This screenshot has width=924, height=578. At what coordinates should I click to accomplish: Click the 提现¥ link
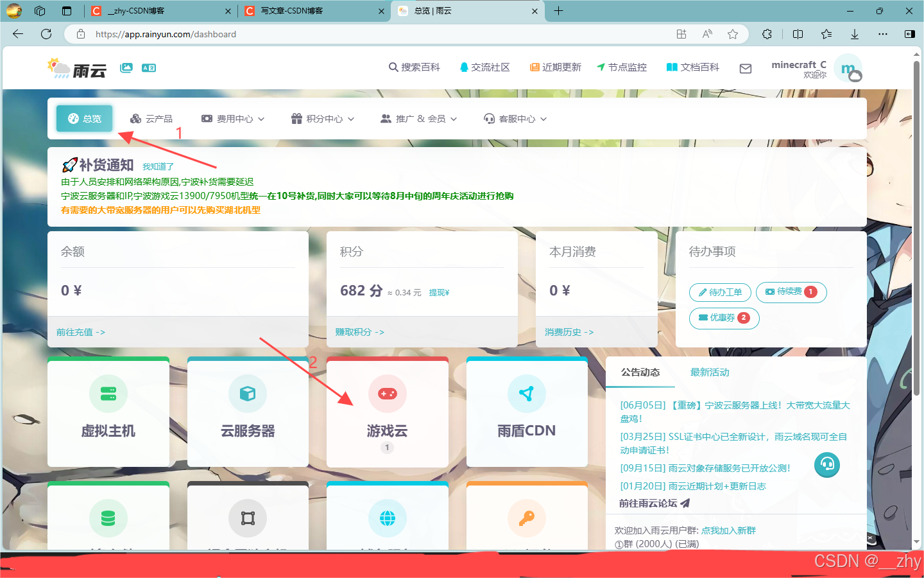[x=440, y=293]
